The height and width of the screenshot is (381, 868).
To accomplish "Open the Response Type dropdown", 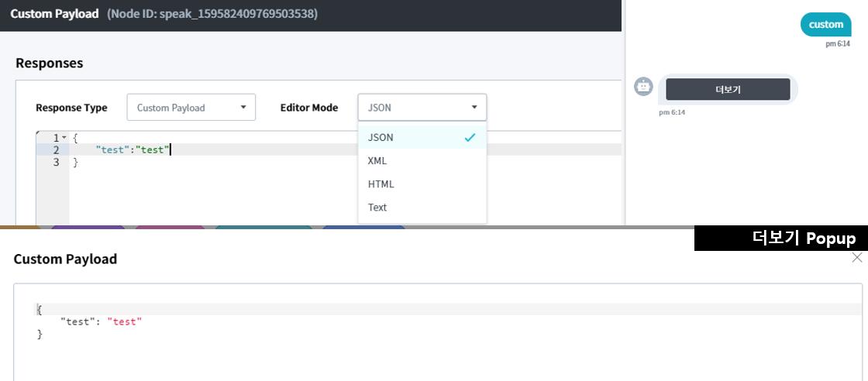I will [x=191, y=108].
